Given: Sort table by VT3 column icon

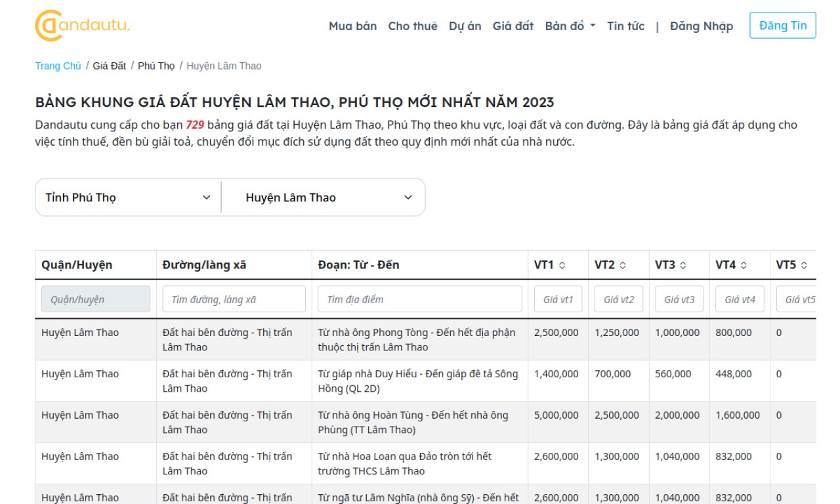Looking at the screenshot, I should [x=683, y=265].
